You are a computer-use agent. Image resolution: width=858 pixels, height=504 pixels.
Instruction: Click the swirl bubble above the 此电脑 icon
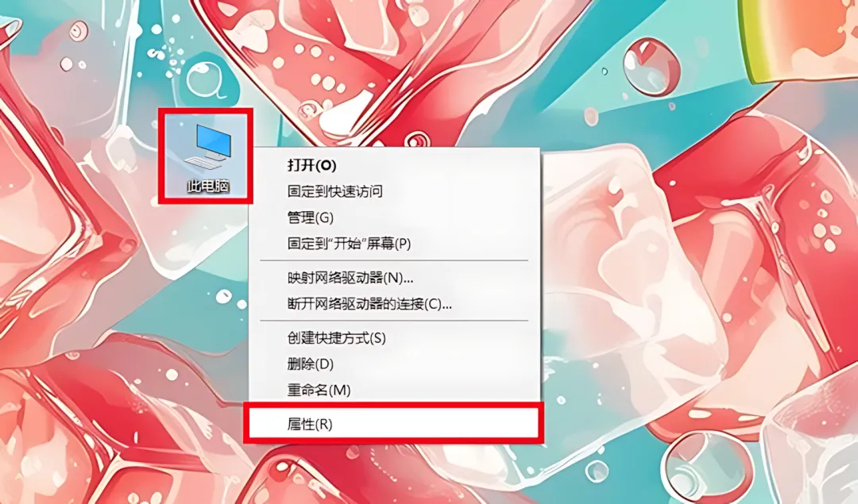pos(208,81)
